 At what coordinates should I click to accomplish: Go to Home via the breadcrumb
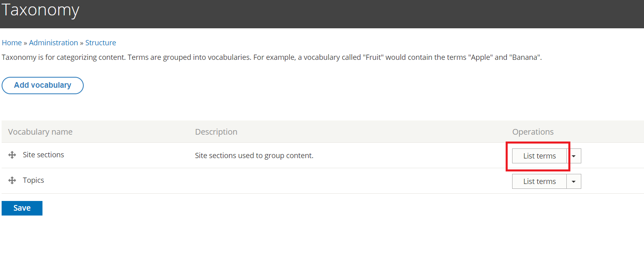coord(12,43)
